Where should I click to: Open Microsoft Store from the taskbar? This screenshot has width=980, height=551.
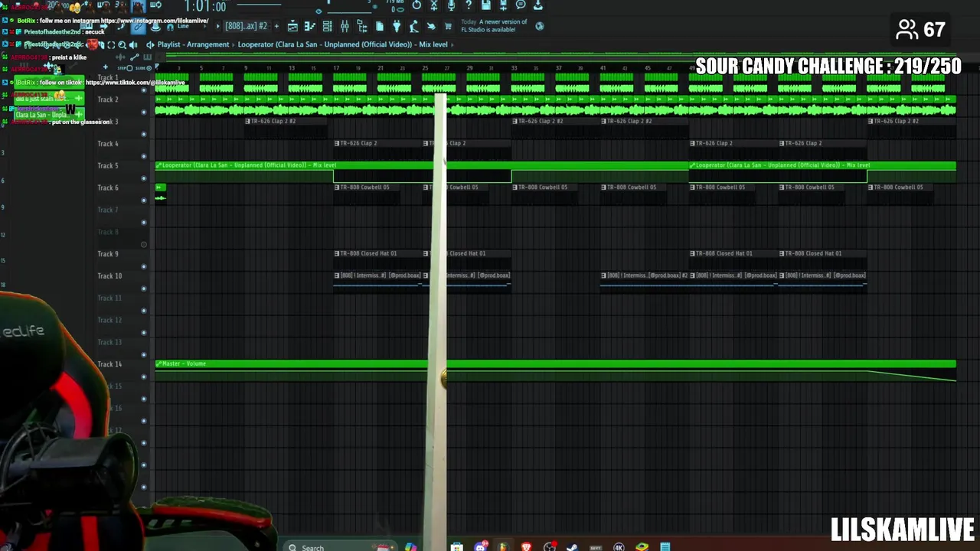point(456,546)
